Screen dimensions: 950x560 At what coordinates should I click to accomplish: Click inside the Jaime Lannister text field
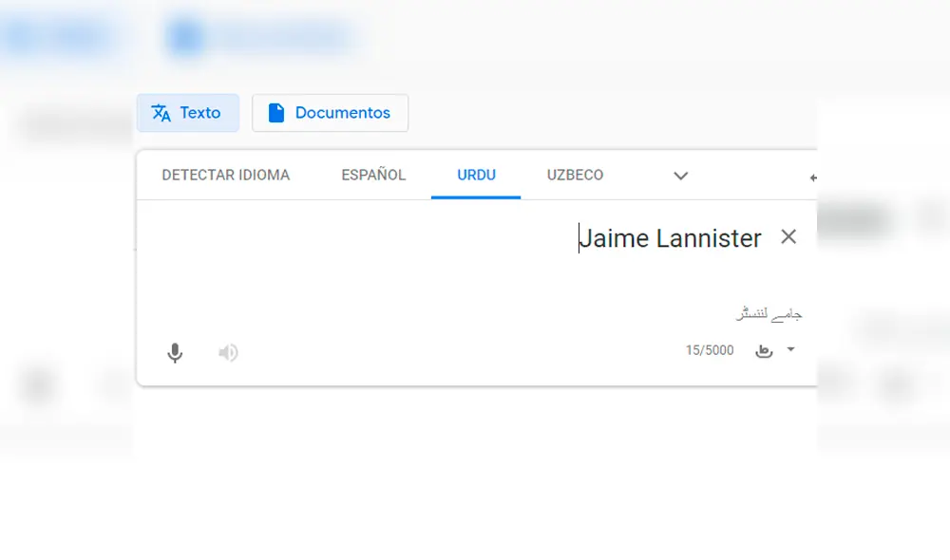pos(670,238)
